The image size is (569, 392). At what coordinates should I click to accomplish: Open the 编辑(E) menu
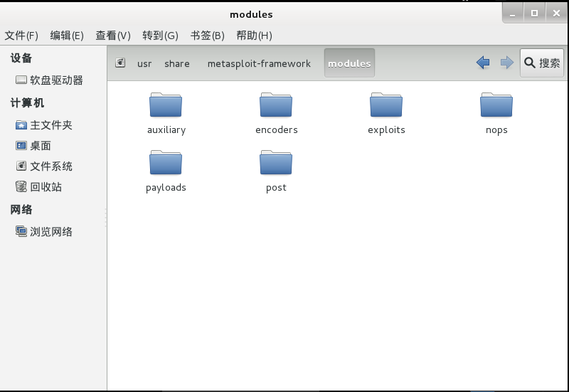point(67,36)
